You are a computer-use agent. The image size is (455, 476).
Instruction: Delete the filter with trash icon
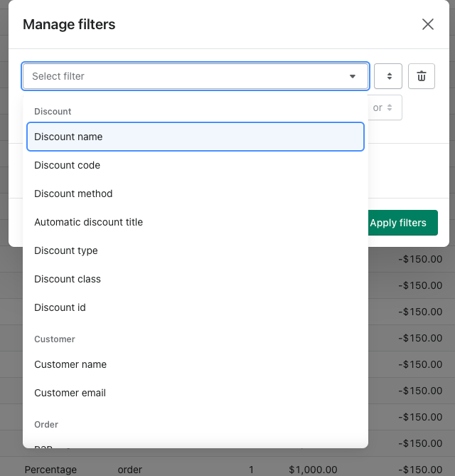(x=422, y=76)
